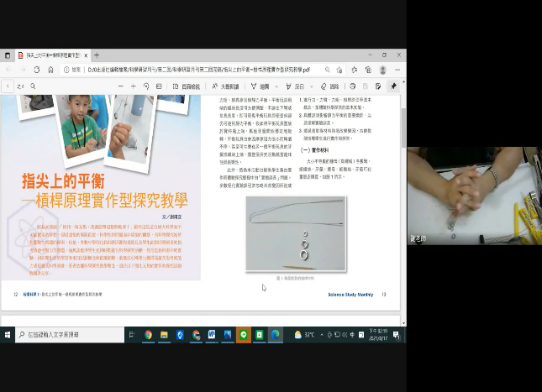This screenshot has height=392, width=542.
Task: Select the PDF Draw tool
Action: [260, 86]
